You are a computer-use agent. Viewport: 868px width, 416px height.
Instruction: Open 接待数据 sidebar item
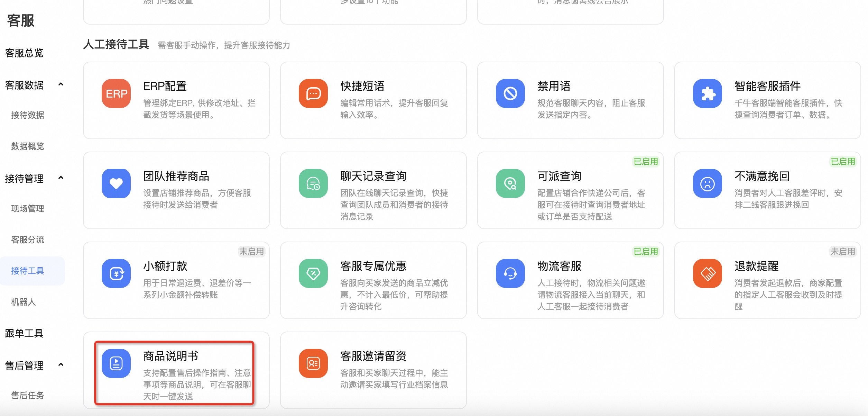(28, 115)
